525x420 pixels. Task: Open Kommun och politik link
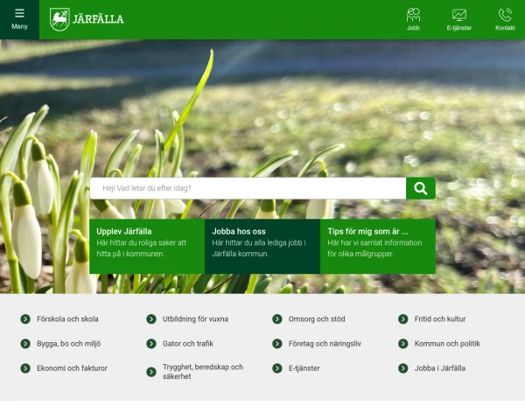pos(447,344)
